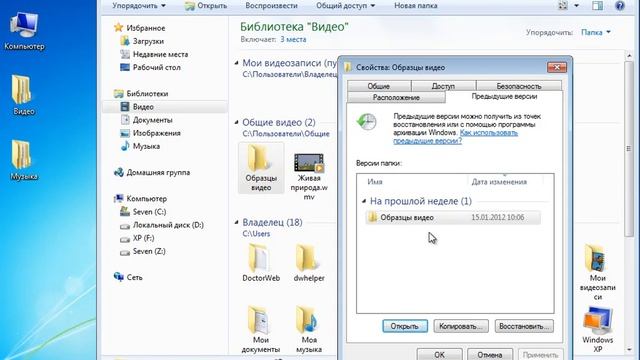Open the Музыка library in sidebar

coord(146,146)
